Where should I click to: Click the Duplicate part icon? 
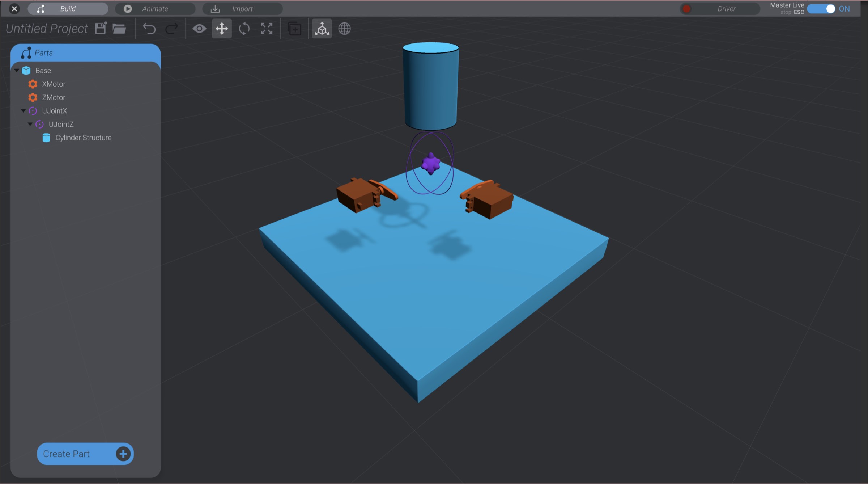[294, 29]
